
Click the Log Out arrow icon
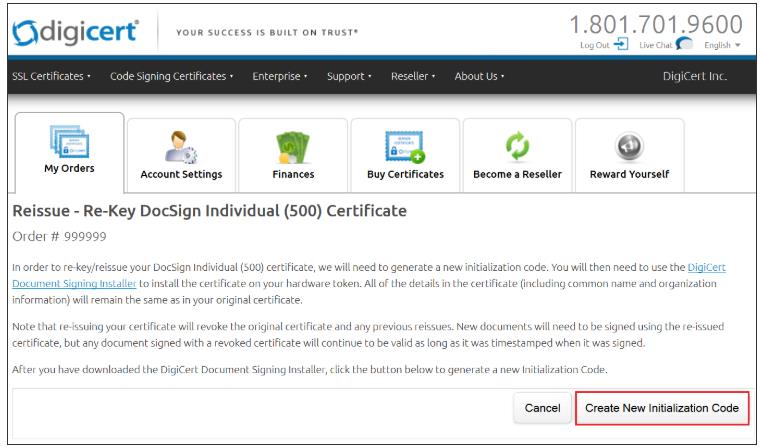pyautogui.click(x=621, y=44)
